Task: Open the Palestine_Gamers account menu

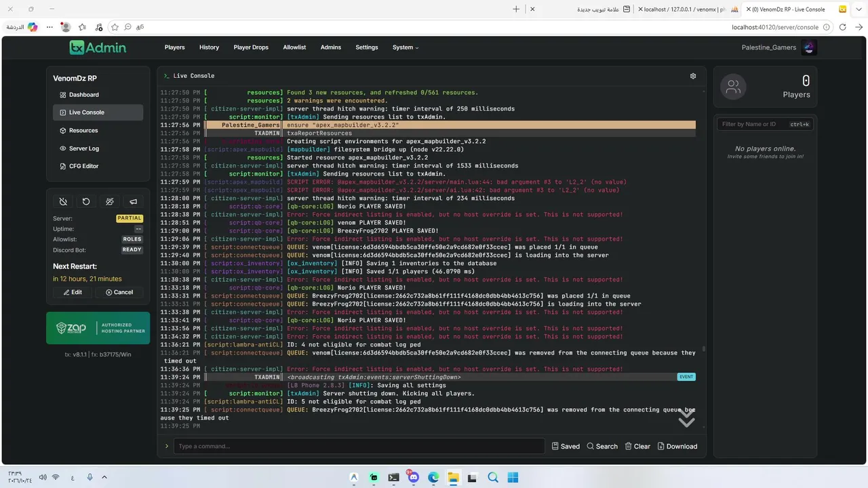Action: 779,47
